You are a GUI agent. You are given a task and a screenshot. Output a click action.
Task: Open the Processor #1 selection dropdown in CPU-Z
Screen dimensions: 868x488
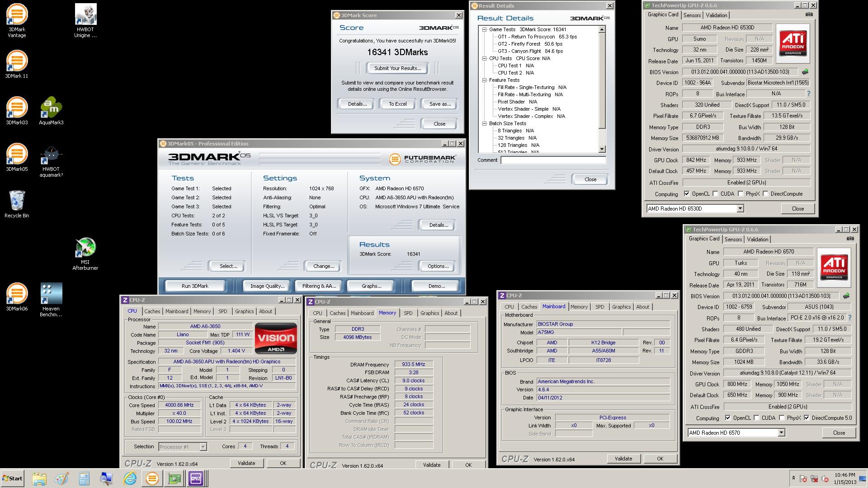[x=203, y=446]
